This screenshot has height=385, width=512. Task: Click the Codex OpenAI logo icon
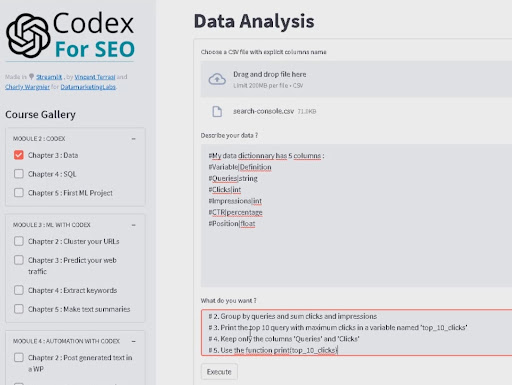(x=28, y=35)
